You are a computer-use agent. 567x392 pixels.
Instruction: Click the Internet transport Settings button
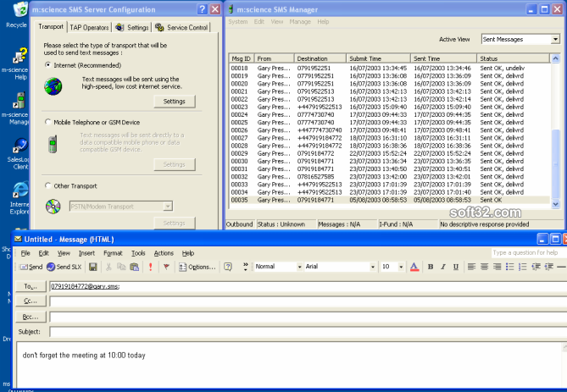coord(175,102)
